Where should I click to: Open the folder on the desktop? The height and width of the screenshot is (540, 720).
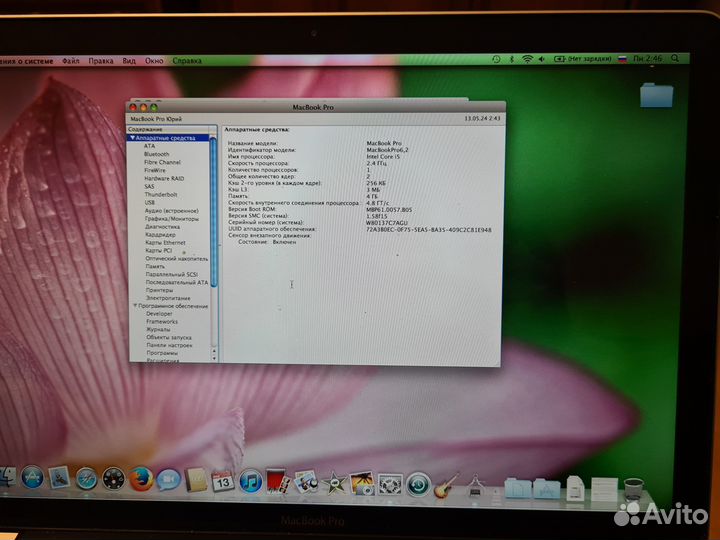point(657,95)
